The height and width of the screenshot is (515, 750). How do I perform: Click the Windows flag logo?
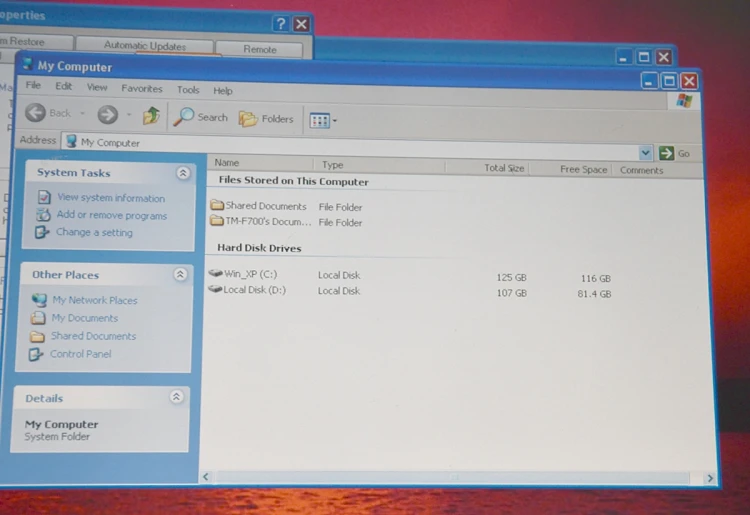tap(684, 100)
